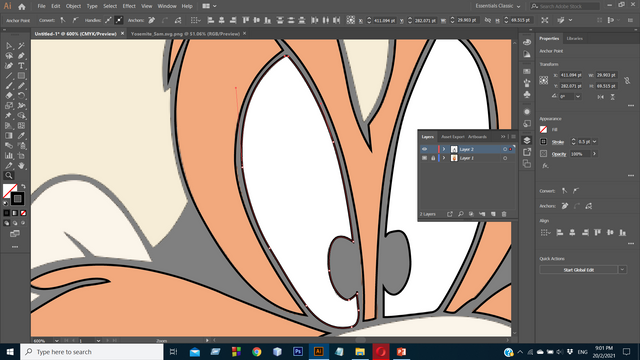Click the Stroke swatch in Appearance
This screenshot has width=640, height=360.
pos(544,142)
